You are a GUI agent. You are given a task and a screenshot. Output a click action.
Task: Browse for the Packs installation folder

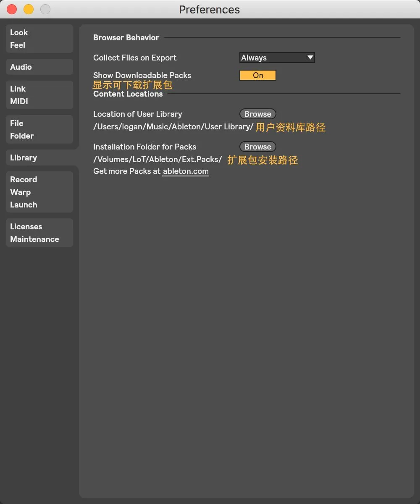257,147
